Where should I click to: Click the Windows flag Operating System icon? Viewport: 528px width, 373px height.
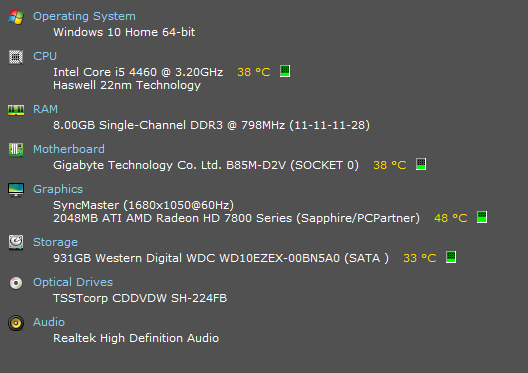[16, 16]
